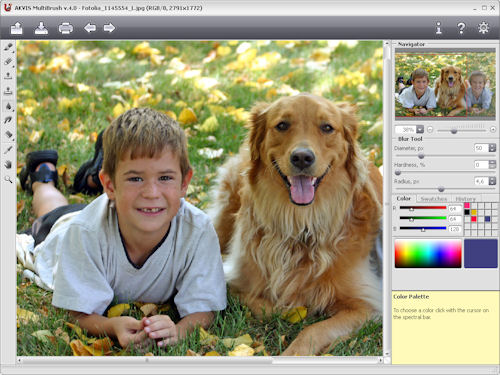Screen dimensions: 500x375
Task: Undo the last action with left arrow
Action: coord(90,28)
